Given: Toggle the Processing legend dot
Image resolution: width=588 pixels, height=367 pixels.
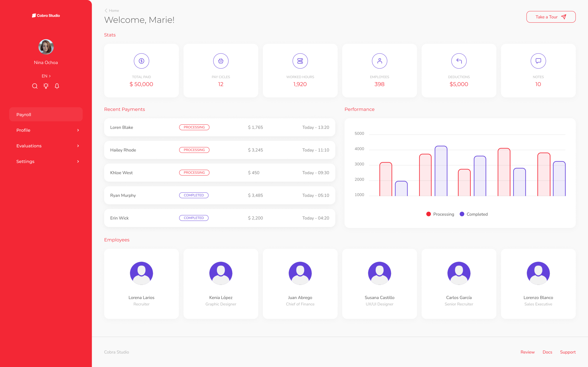Looking at the screenshot, I should pyautogui.click(x=428, y=214).
